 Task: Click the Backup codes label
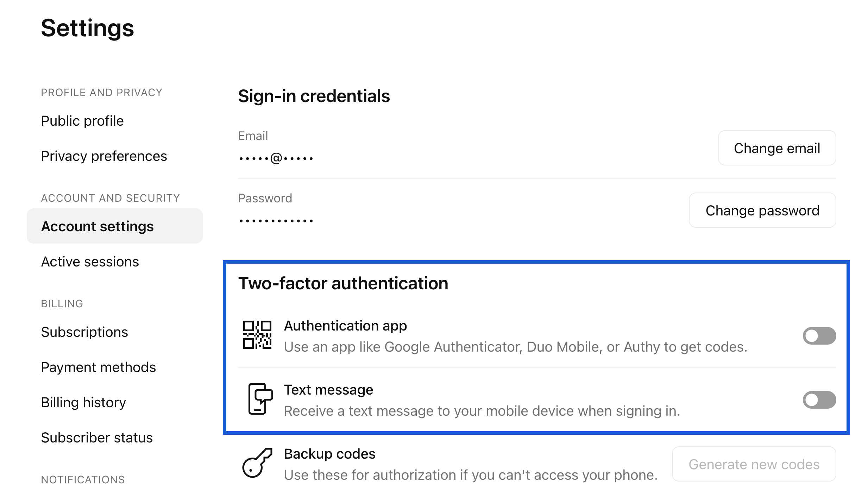329,454
